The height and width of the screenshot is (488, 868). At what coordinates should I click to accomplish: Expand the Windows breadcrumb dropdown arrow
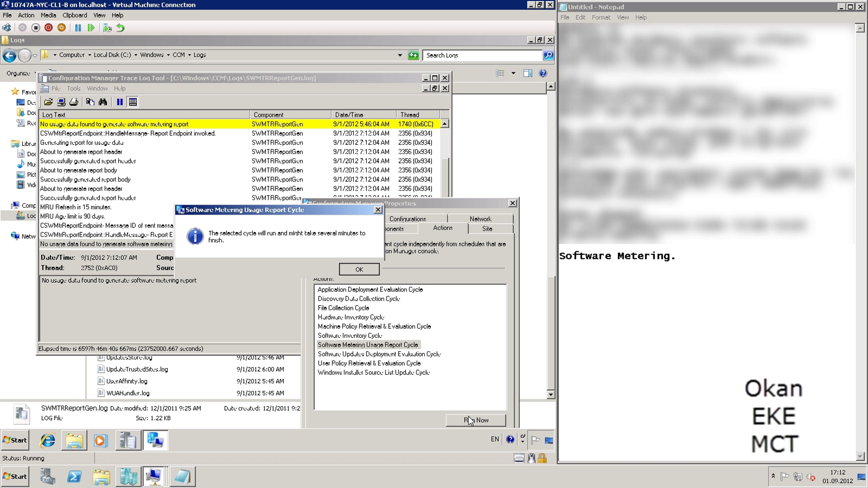[x=168, y=55]
